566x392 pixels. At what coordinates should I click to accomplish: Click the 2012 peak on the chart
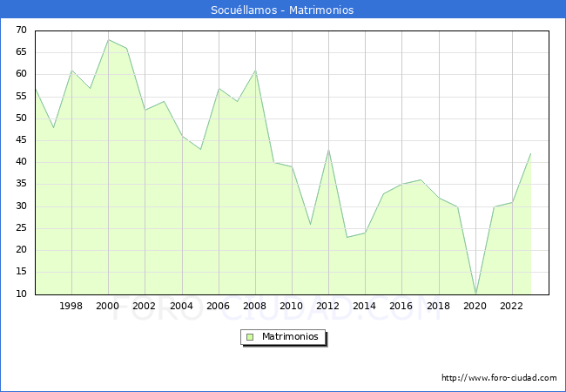[x=328, y=150]
